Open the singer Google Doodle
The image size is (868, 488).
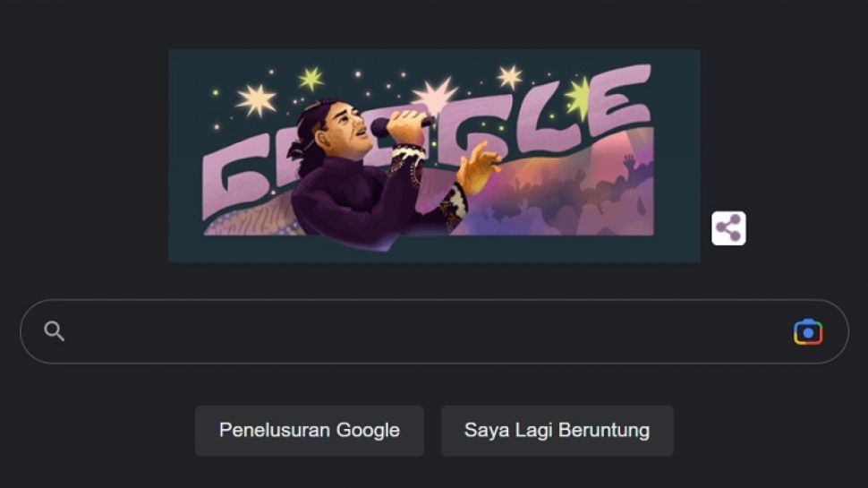point(434,156)
